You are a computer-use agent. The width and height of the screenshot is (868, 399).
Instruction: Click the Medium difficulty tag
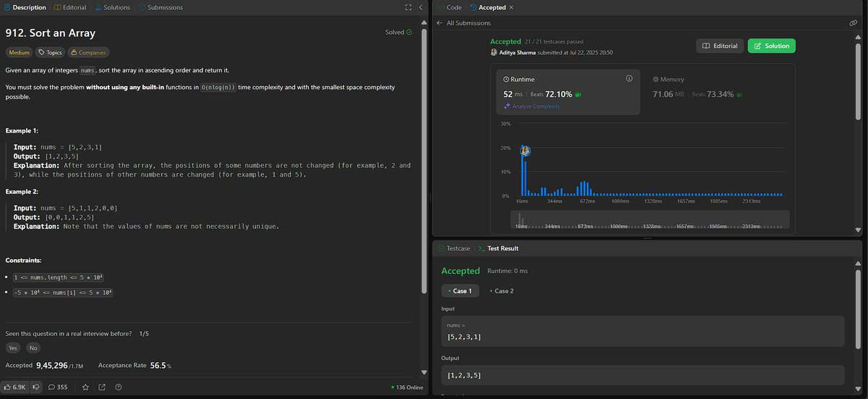[x=19, y=52]
